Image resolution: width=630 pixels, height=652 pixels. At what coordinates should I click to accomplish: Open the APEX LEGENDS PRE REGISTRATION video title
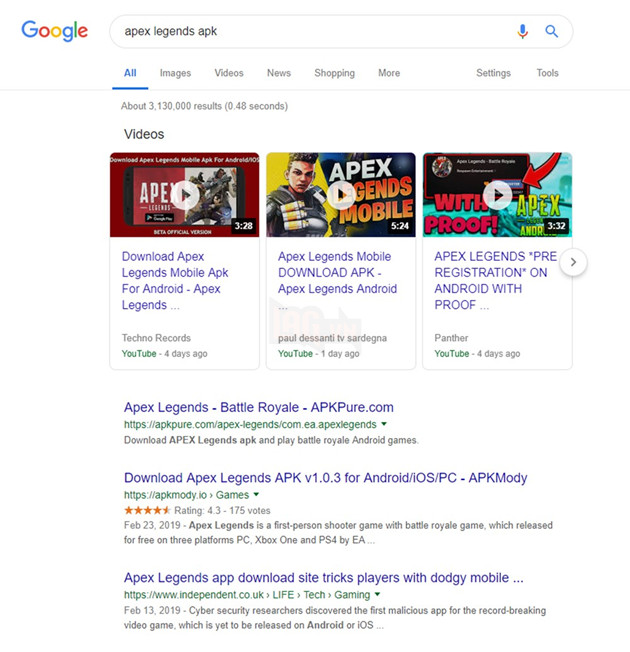click(x=496, y=280)
